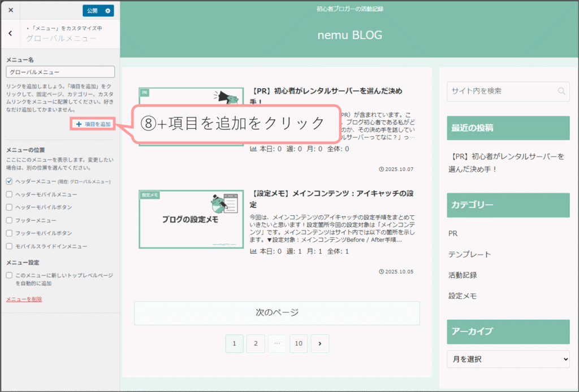579x392 pixels.
Task: Click the next page arrow icon
Action: (x=320, y=343)
